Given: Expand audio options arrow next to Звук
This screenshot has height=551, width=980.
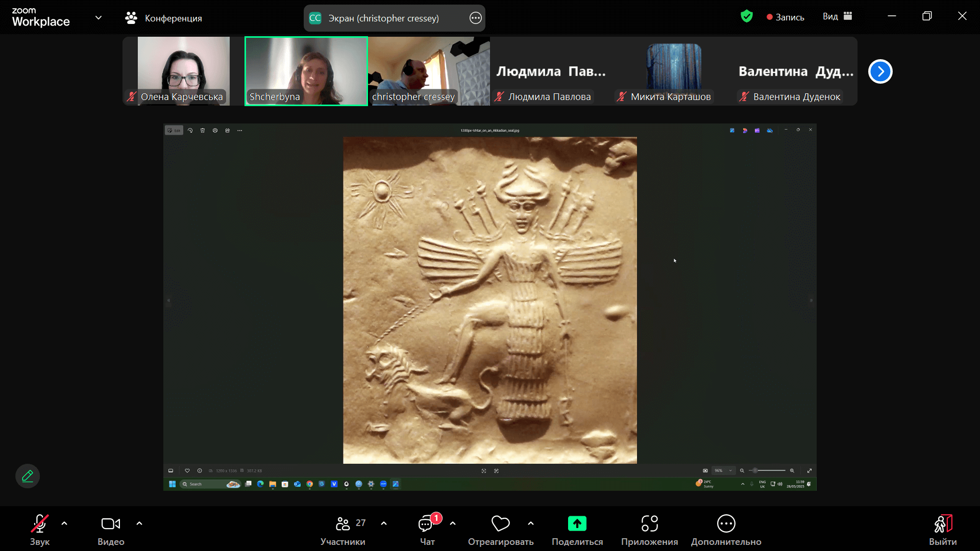Looking at the screenshot, I should (64, 523).
